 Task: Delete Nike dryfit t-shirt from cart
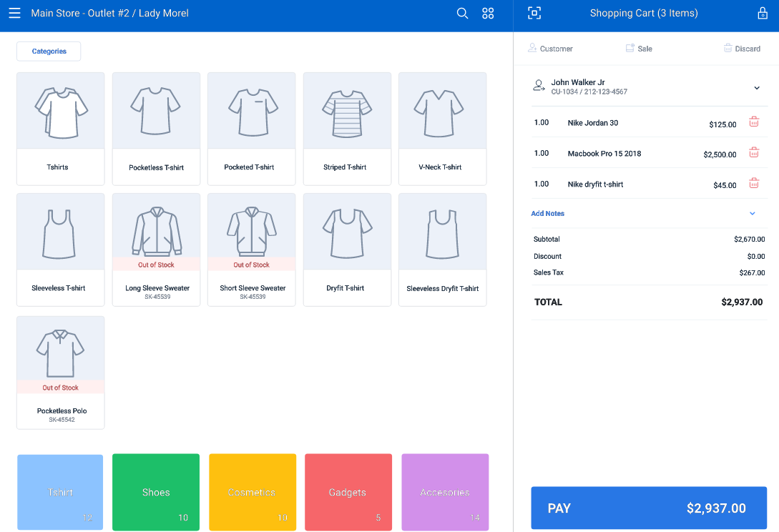(x=754, y=183)
